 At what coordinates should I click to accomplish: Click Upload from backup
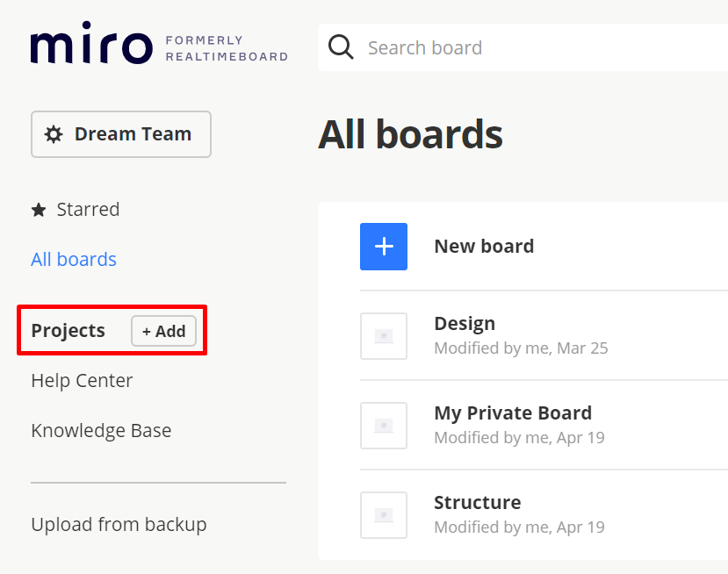(119, 525)
